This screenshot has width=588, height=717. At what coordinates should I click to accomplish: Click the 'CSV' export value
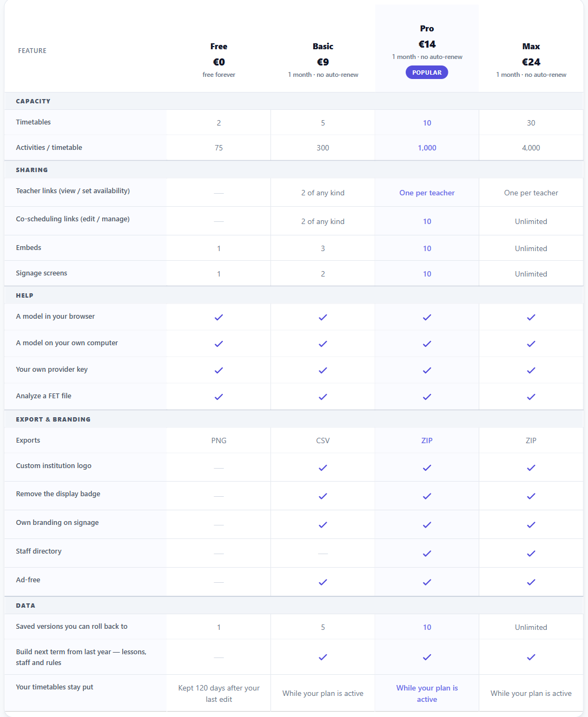pos(323,440)
